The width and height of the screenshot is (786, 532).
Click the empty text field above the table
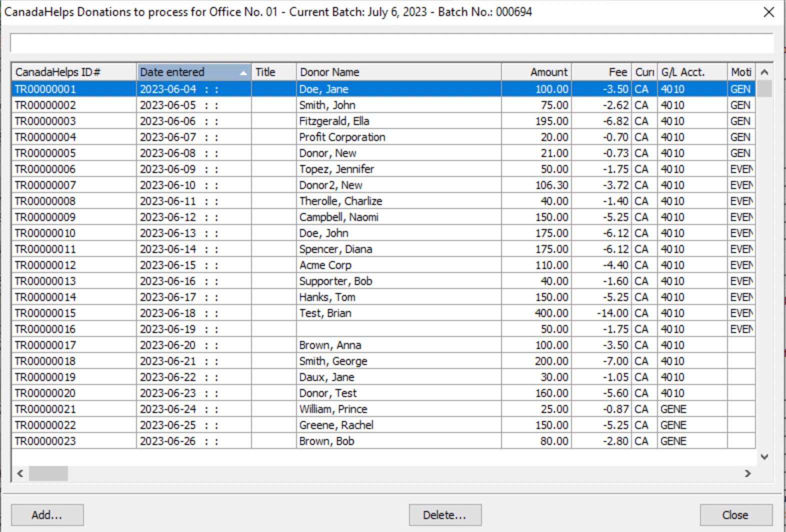pos(392,43)
